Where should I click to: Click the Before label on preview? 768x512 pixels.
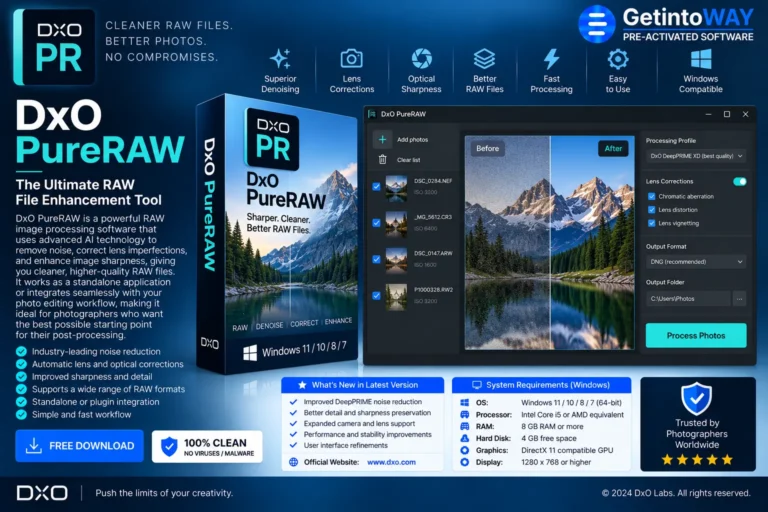click(x=487, y=148)
